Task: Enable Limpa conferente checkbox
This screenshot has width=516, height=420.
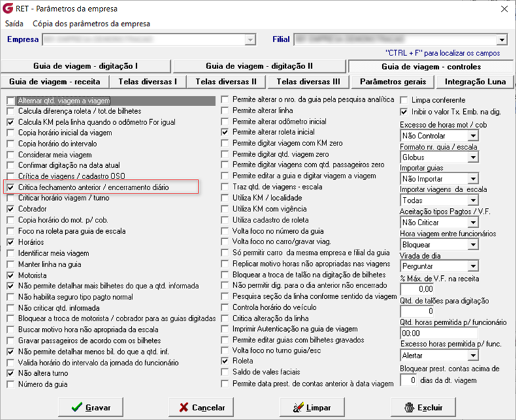Action: pyautogui.click(x=404, y=100)
